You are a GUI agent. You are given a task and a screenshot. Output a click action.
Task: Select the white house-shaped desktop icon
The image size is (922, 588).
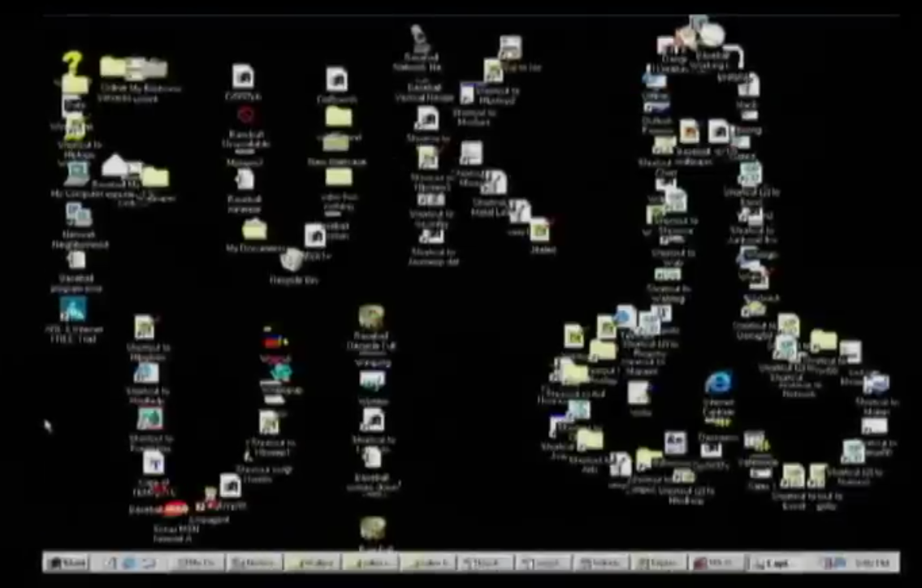pos(115,165)
